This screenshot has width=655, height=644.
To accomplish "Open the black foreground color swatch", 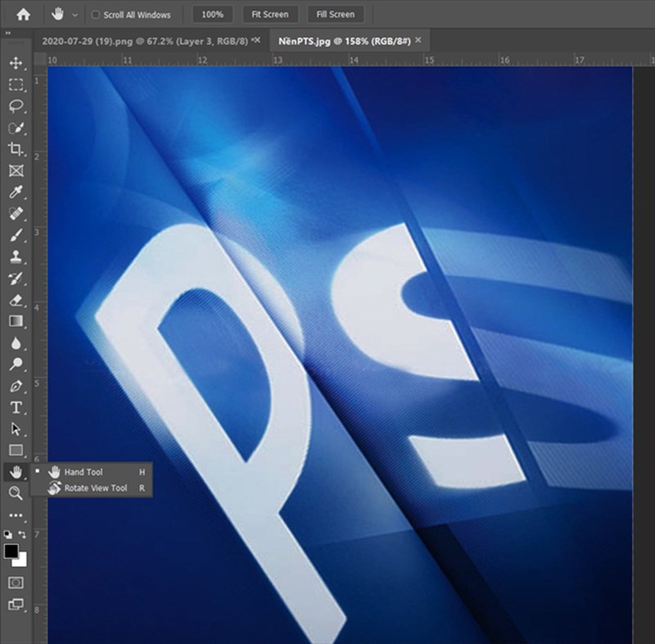I will click(11, 551).
